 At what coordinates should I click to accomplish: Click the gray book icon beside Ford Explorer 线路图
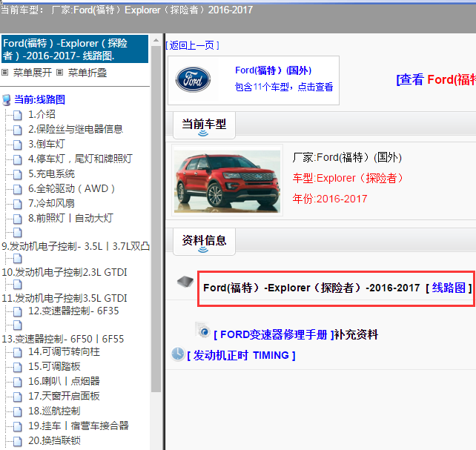click(x=185, y=282)
